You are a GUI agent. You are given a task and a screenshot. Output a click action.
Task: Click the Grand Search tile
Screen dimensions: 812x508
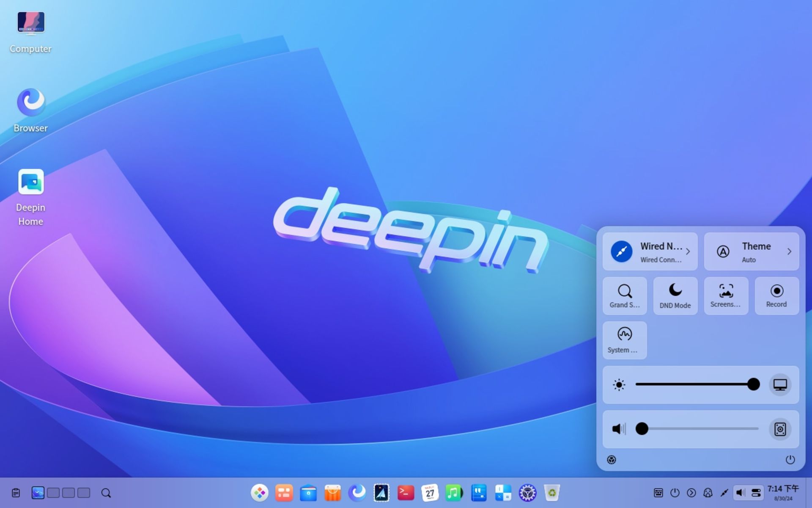coord(625,296)
